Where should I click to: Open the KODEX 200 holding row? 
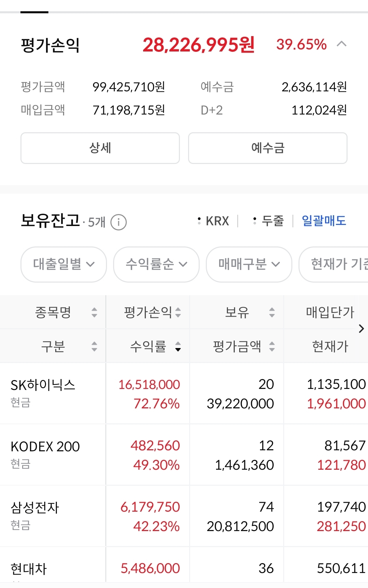pyautogui.click(x=184, y=455)
